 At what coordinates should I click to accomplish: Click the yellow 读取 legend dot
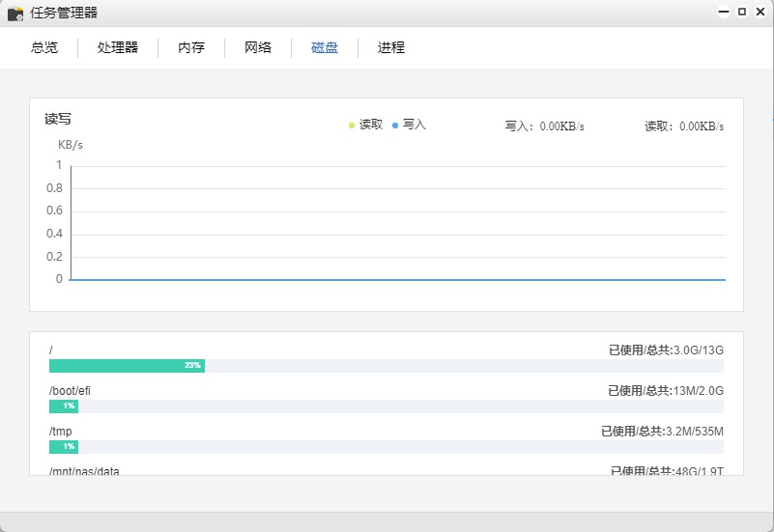[x=352, y=126]
